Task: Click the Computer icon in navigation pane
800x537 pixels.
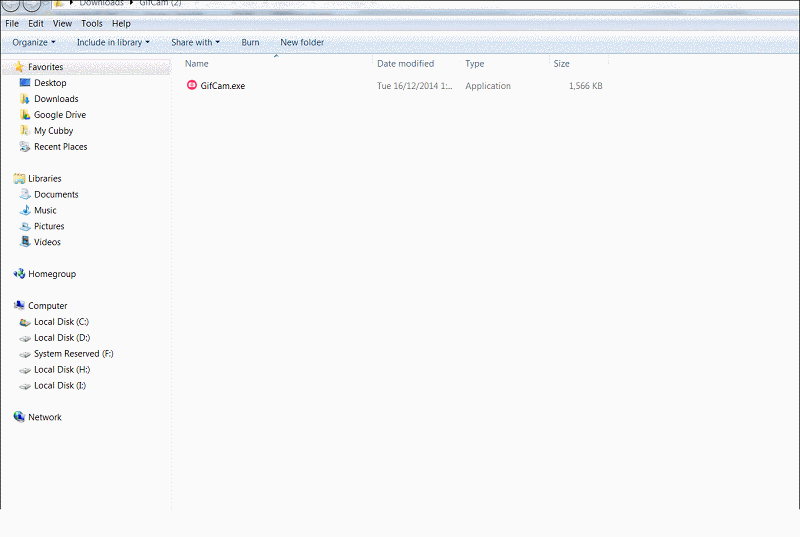Action: [x=19, y=305]
